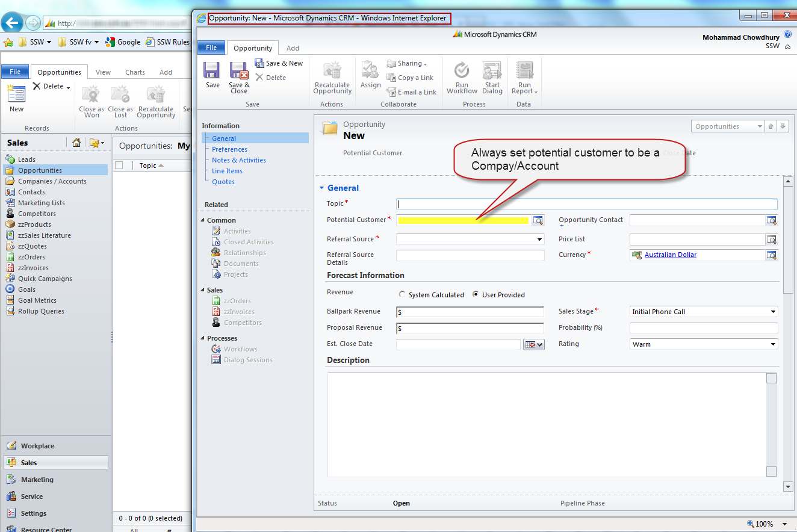This screenshot has height=532, width=797.
Task: Click Save & New in the ribbon
Action: coord(279,63)
